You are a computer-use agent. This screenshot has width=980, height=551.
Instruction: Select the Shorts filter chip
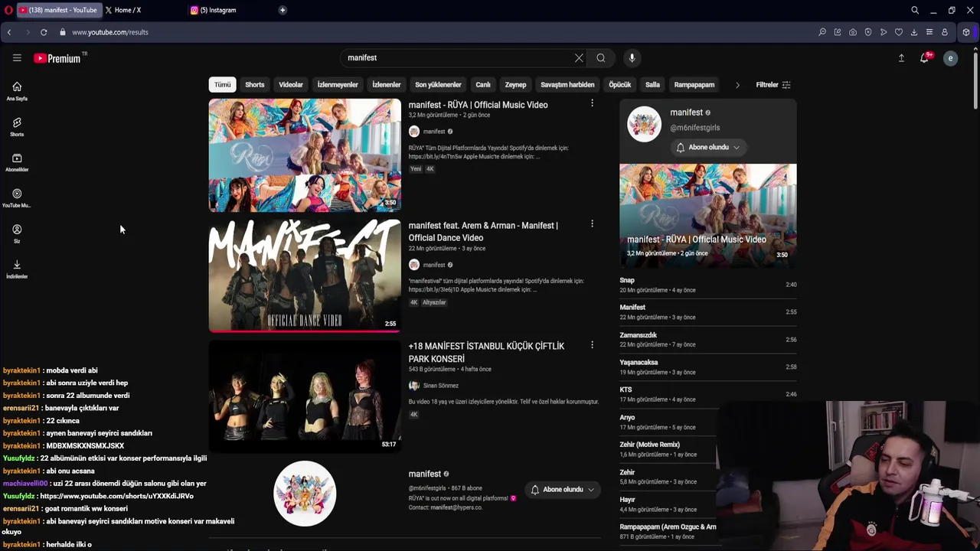pyautogui.click(x=255, y=85)
